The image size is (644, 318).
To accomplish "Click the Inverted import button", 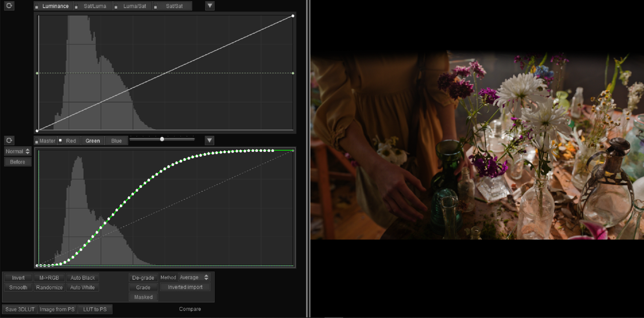I will [185, 287].
